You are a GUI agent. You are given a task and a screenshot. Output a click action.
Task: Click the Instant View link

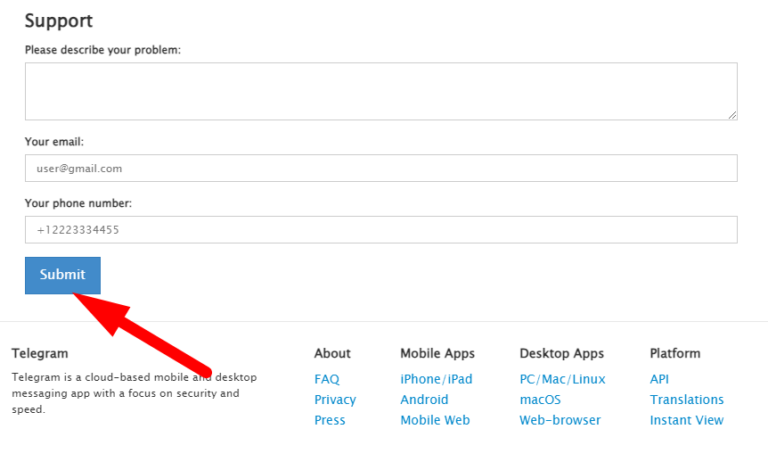point(686,420)
